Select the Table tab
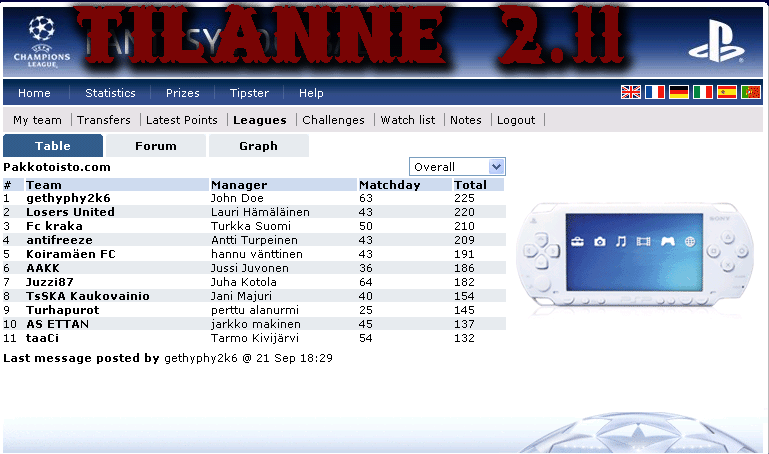 point(53,146)
